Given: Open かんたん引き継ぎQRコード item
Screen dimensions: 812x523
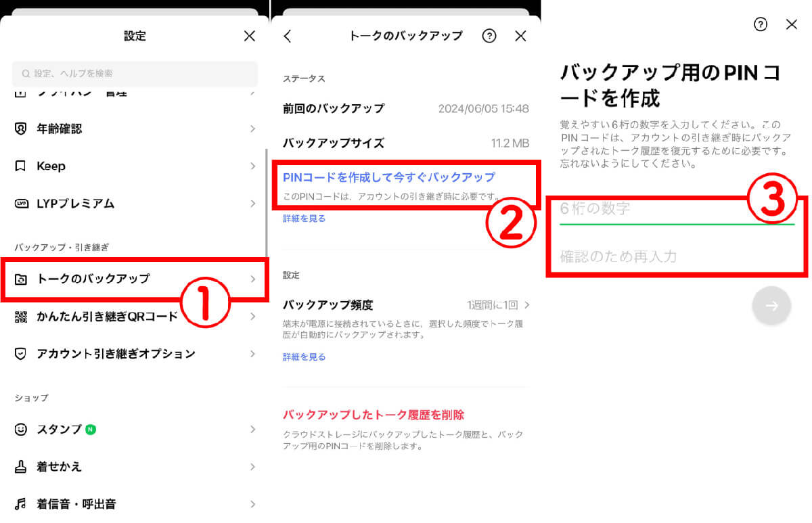Looking at the screenshot, I should click(x=135, y=317).
